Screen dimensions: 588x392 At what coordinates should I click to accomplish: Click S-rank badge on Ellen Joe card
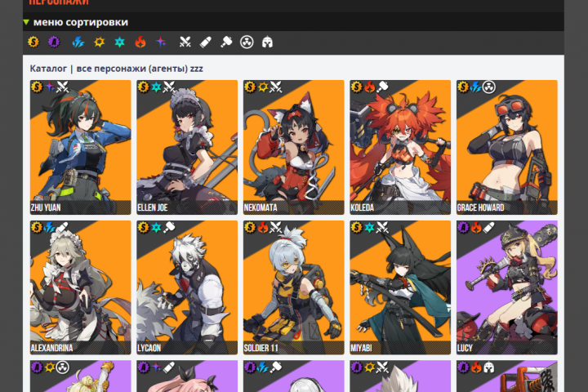pos(143,87)
